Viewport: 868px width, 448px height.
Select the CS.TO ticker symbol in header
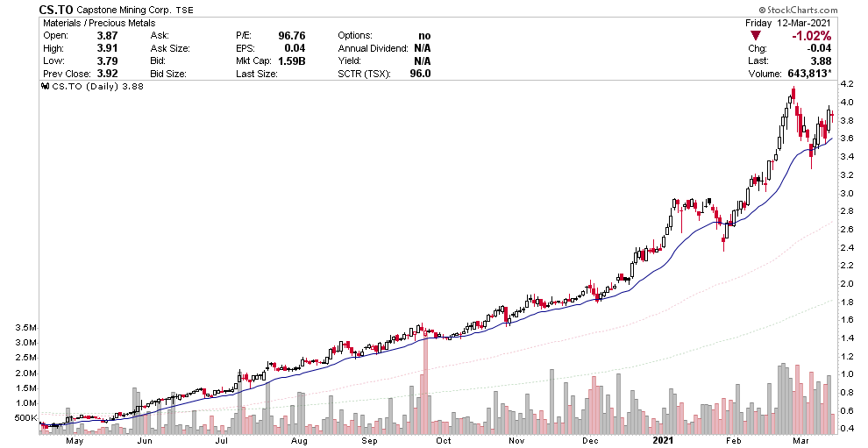tap(55, 10)
